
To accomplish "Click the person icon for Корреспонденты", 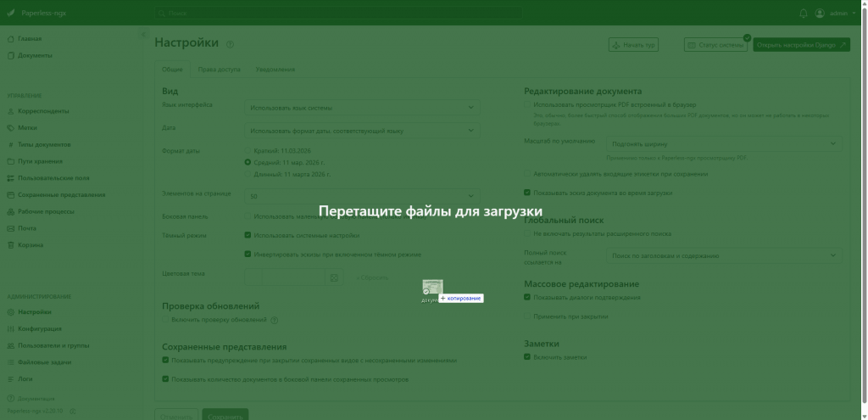I will click(10, 111).
